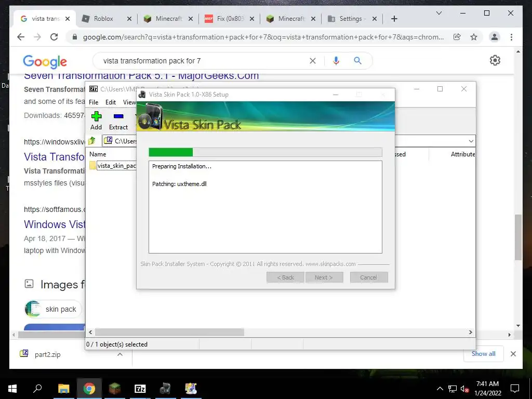Viewport: 532px width, 399px height.
Task: Click the installation progress bar
Action: click(x=265, y=152)
